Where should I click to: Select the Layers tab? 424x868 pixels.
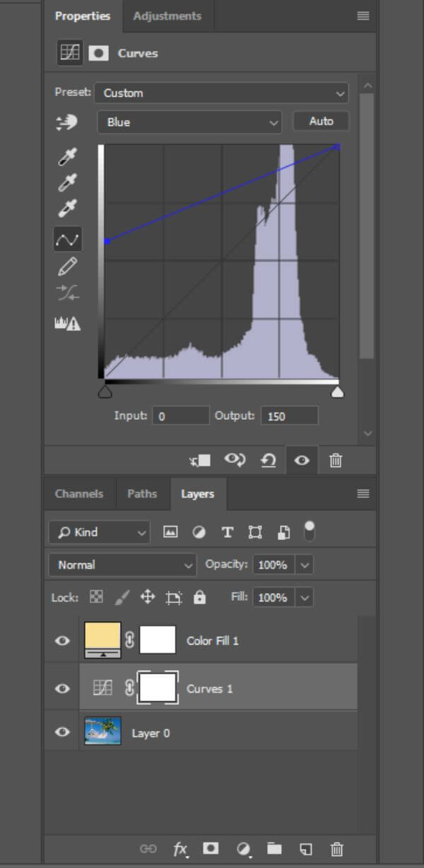pyautogui.click(x=198, y=494)
